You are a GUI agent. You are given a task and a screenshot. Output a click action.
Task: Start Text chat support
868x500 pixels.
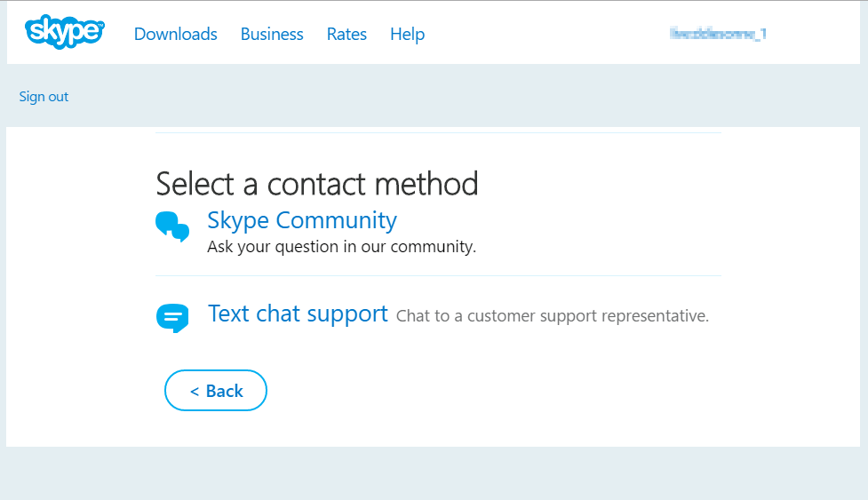point(298,313)
